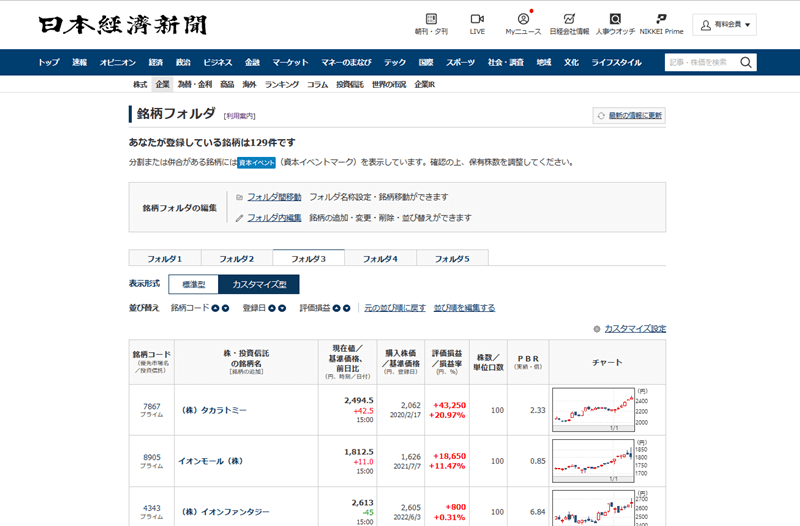This screenshot has height=526, width=800.
Task: Click the search magnifier icon
Action: click(x=746, y=62)
